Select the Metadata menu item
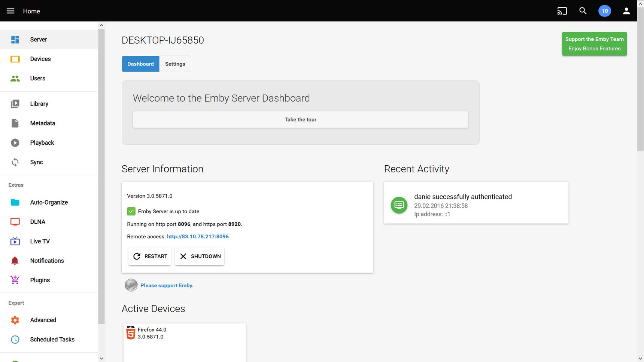The height and width of the screenshot is (362, 644). tap(49, 123)
